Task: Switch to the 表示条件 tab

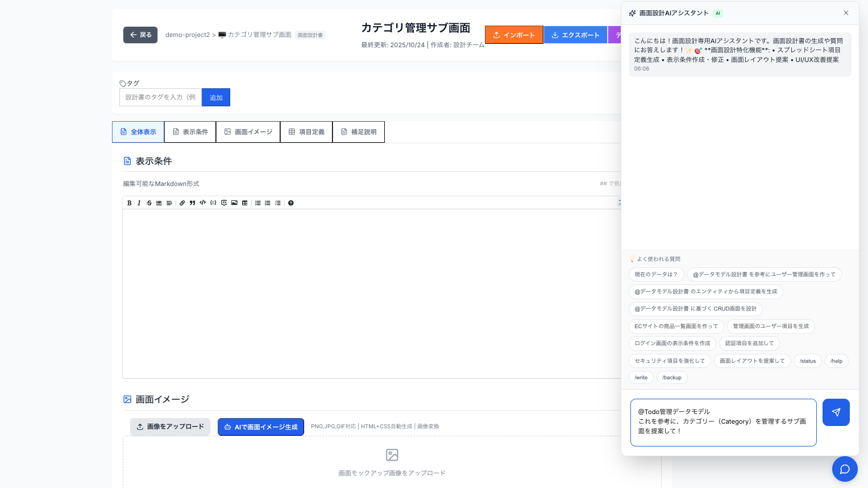Action: point(190,132)
